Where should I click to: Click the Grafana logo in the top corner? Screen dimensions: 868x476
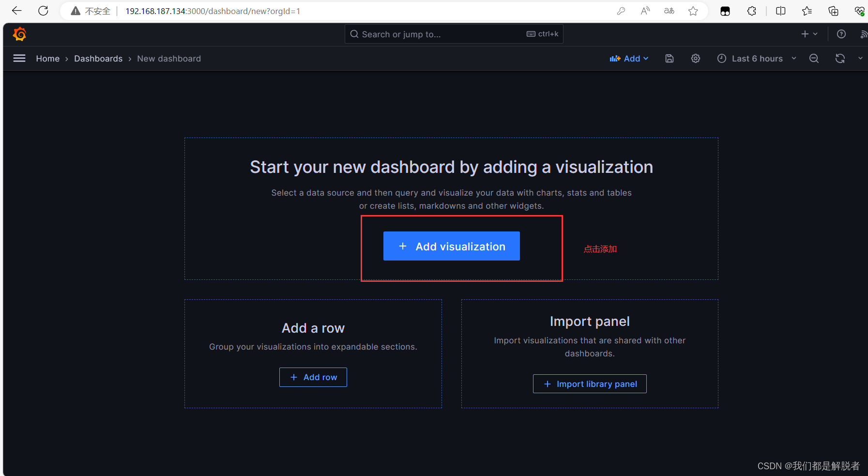[x=19, y=34]
